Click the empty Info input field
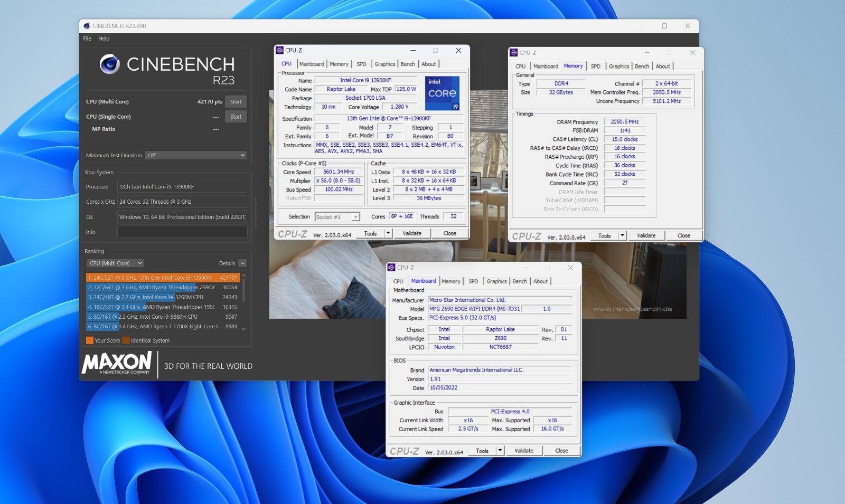The image size is (845, 504). click(182, 232)
